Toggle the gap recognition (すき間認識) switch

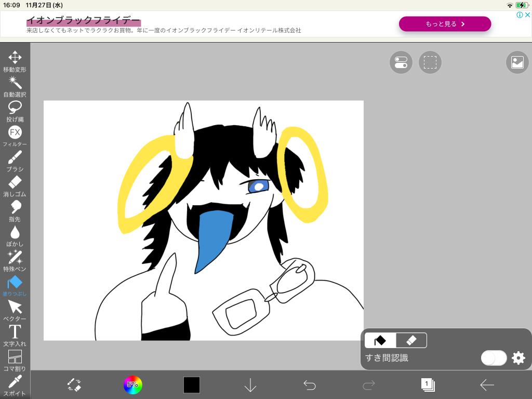coord(493,358)
